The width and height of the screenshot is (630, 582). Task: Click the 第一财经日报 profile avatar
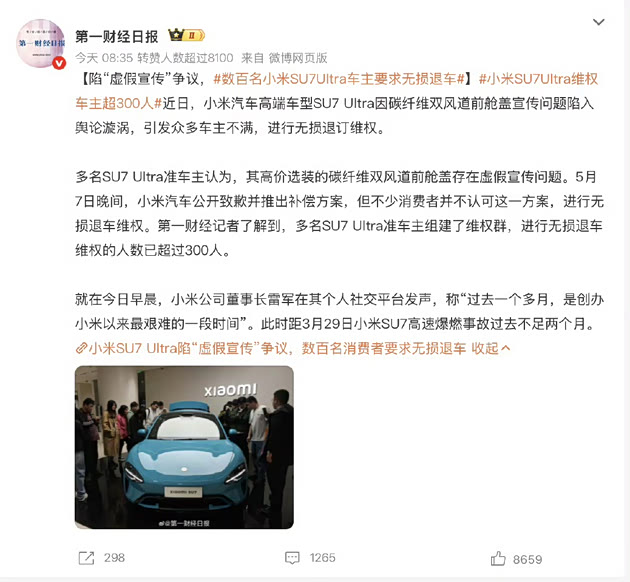tap(41, 43)
